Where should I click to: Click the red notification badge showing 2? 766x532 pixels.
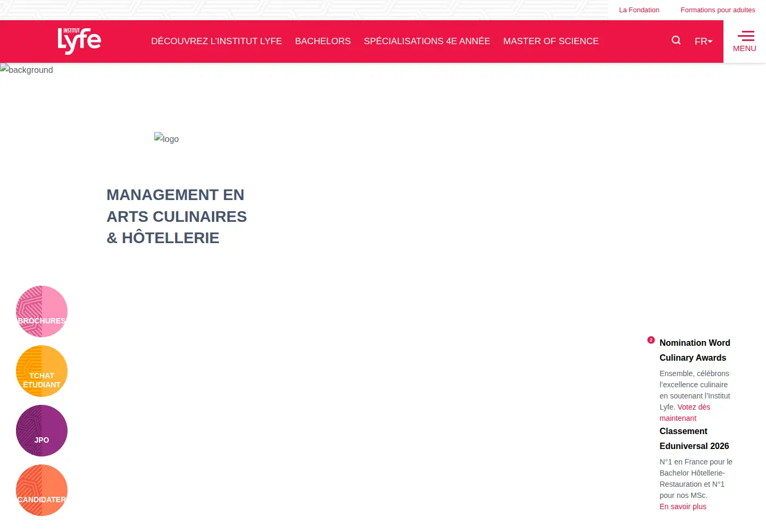pyautogui.click(x=651, y=340)
